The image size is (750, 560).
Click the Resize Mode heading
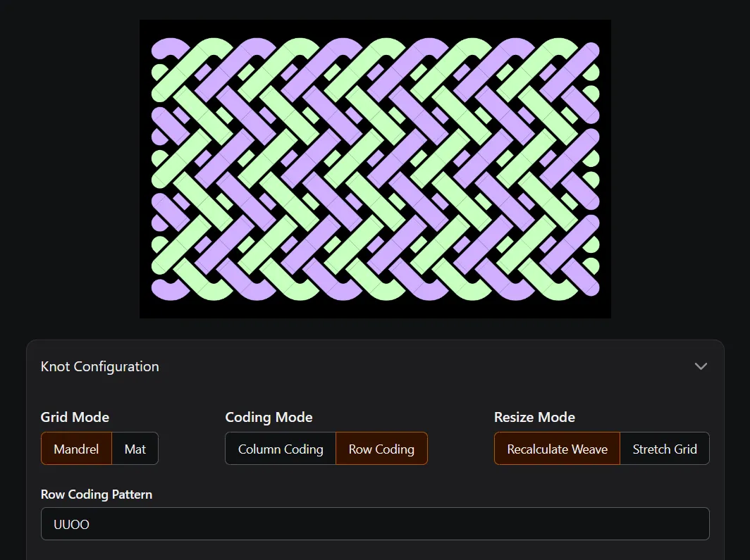tap(534, 417)
